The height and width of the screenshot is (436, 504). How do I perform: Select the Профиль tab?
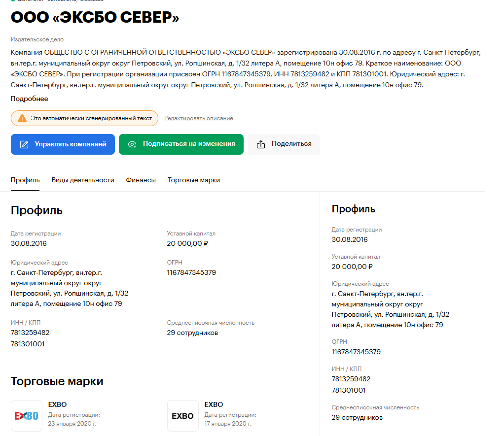tap(25, 180)
